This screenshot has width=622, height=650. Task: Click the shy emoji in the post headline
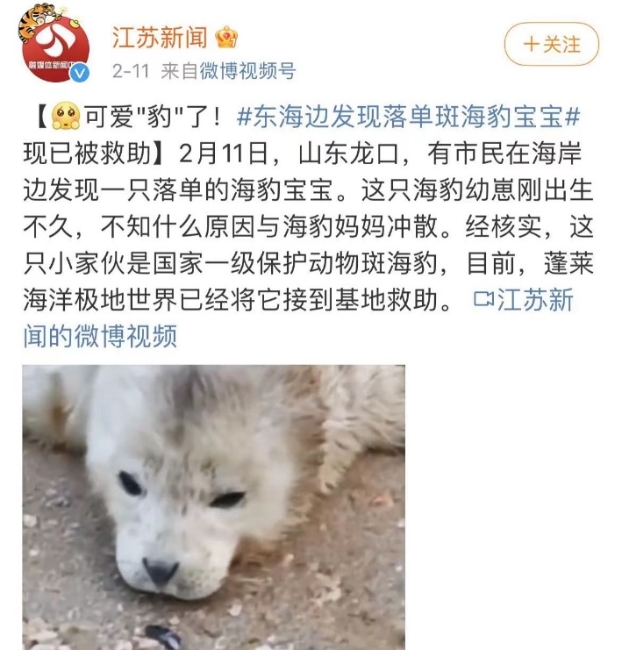66,116
